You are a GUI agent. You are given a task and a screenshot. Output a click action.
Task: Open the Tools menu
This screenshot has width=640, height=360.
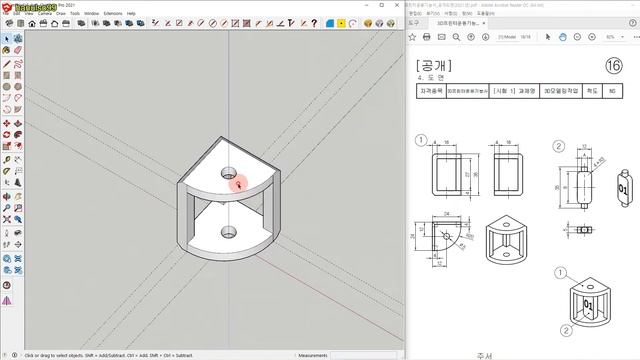(x=75, y=13)
